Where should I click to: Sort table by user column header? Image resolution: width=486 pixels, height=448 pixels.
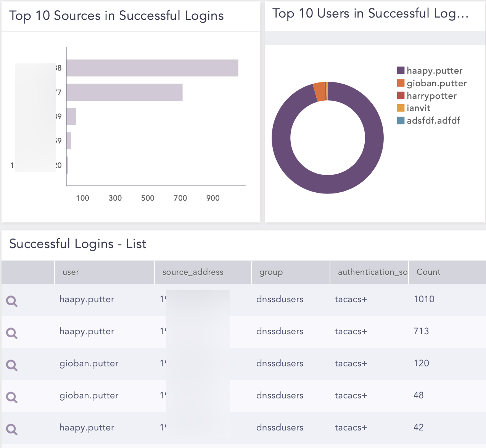71,272
